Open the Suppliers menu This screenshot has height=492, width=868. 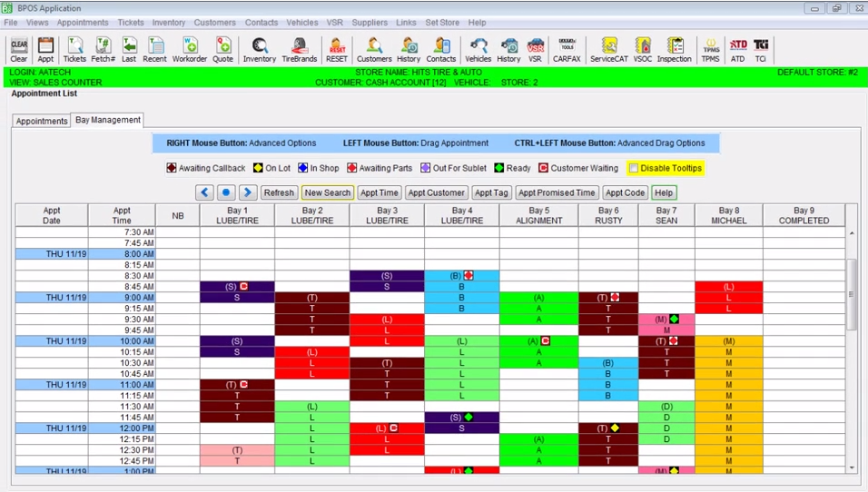(370, 23)
